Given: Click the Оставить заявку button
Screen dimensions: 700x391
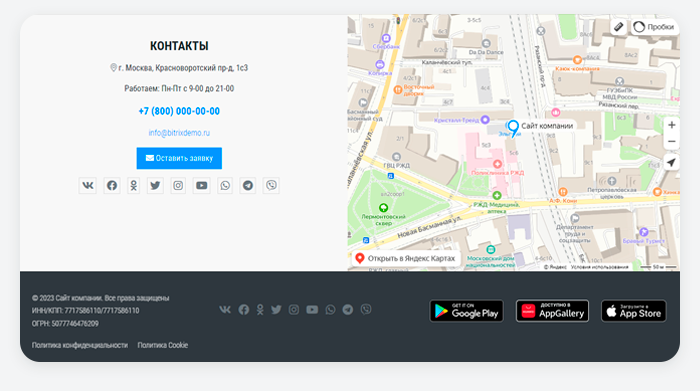Looking at the screenshot, I should click(179, 158).
